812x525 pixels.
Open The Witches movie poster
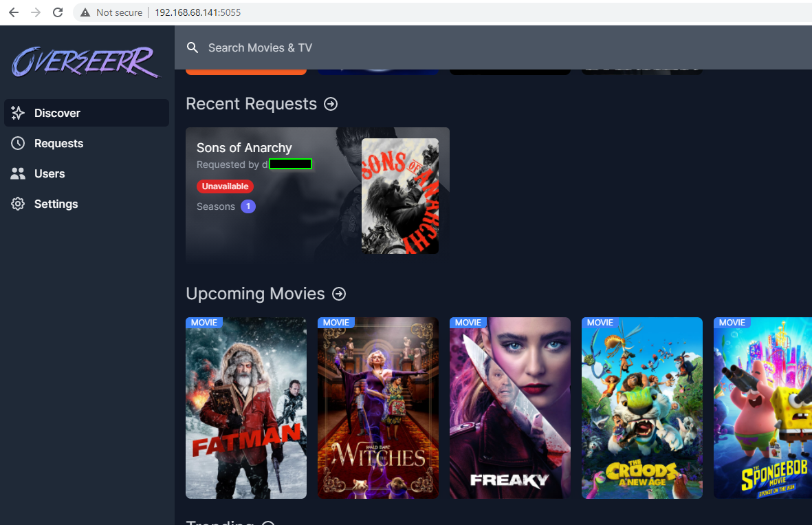378,408
